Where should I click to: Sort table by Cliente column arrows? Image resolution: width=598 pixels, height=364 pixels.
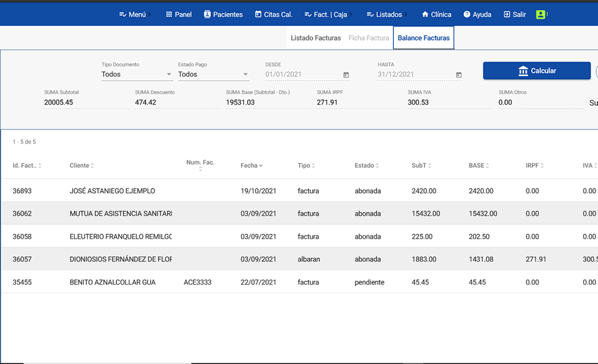[x=92, y=166]
